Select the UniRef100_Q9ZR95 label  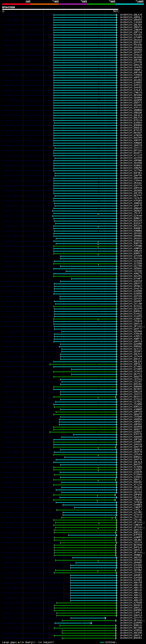click(131, 100)
